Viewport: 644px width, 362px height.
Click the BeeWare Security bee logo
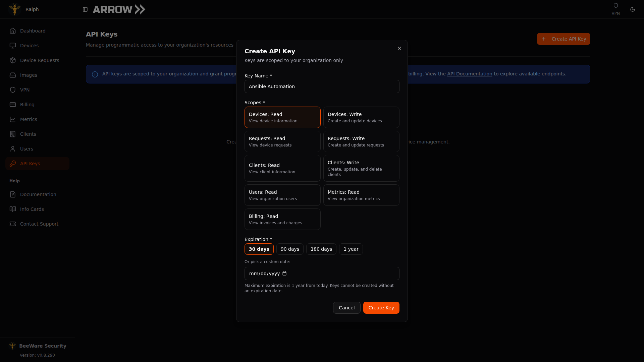(12, 346)
